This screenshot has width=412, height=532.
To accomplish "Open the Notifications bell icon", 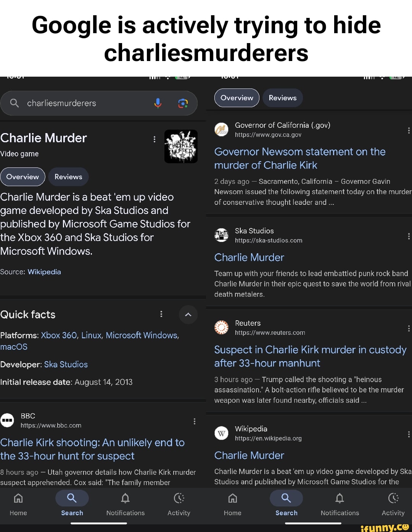I will pyautogui.click(x=125, y=504).
